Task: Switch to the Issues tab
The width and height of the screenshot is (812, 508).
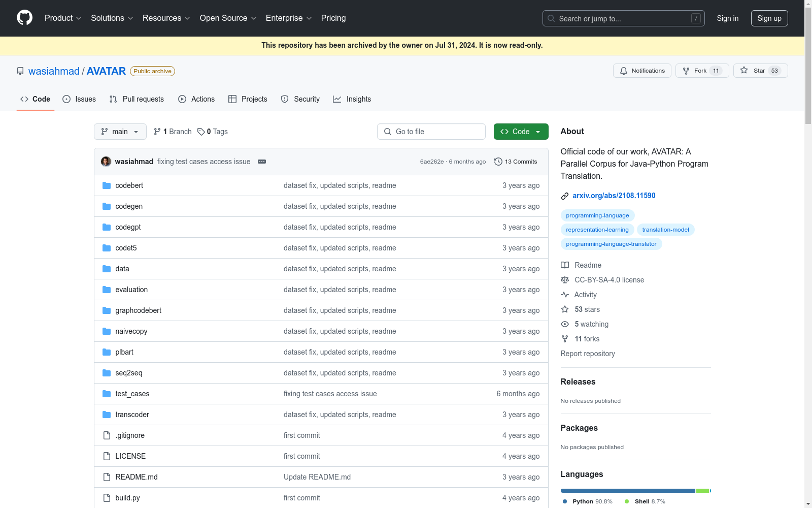Action: (79, 99)
